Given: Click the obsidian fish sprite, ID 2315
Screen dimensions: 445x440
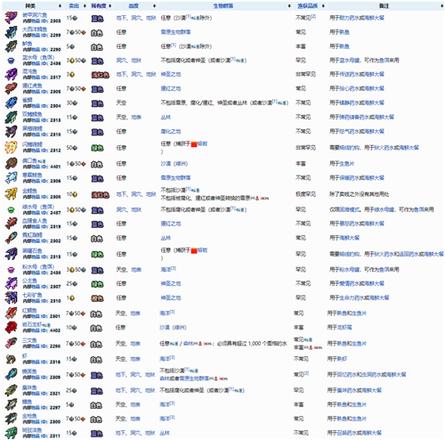Looking at the screenshot, I should [x=11, y=254].
